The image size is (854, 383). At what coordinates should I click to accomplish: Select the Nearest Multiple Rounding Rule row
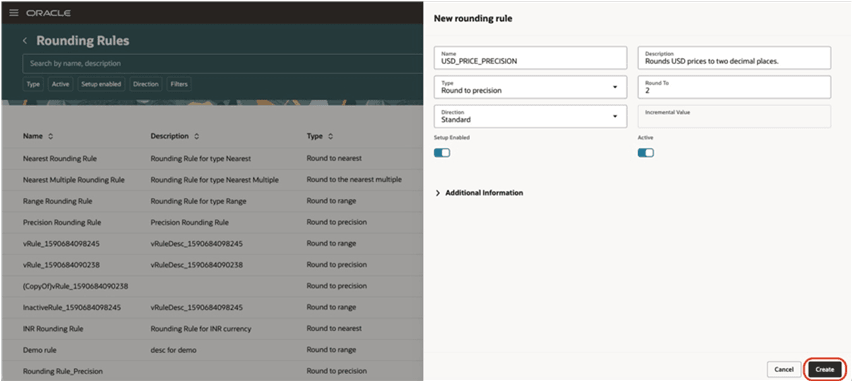pyautogui.click(x=212, y=180)
